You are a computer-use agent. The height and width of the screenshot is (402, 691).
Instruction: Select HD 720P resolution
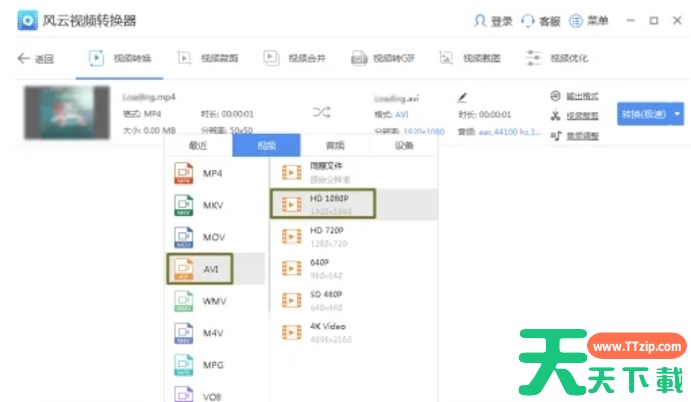coord(354,237)
